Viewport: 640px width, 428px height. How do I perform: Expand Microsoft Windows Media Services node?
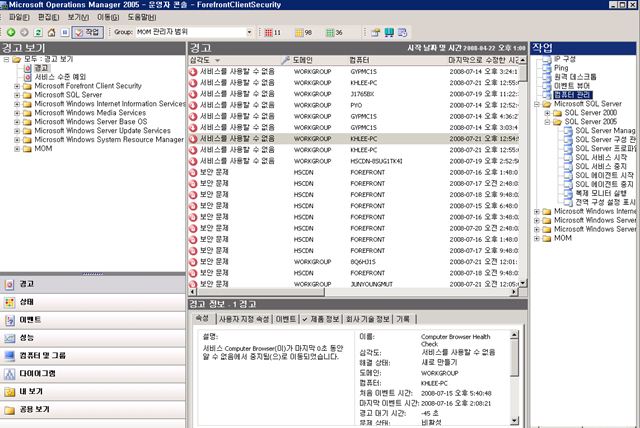17,113
